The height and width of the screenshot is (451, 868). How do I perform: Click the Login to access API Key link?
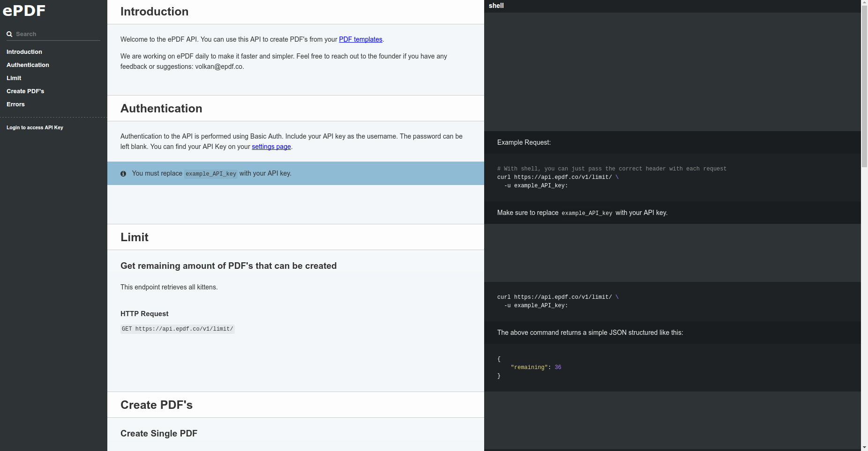click(x=35, y=127)
